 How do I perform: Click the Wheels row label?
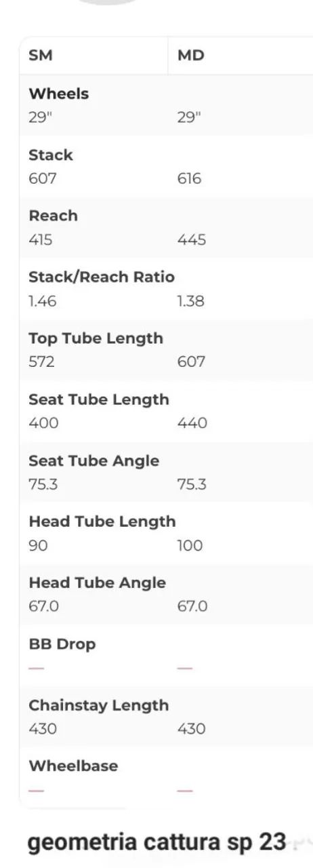[x=59, y=94]
